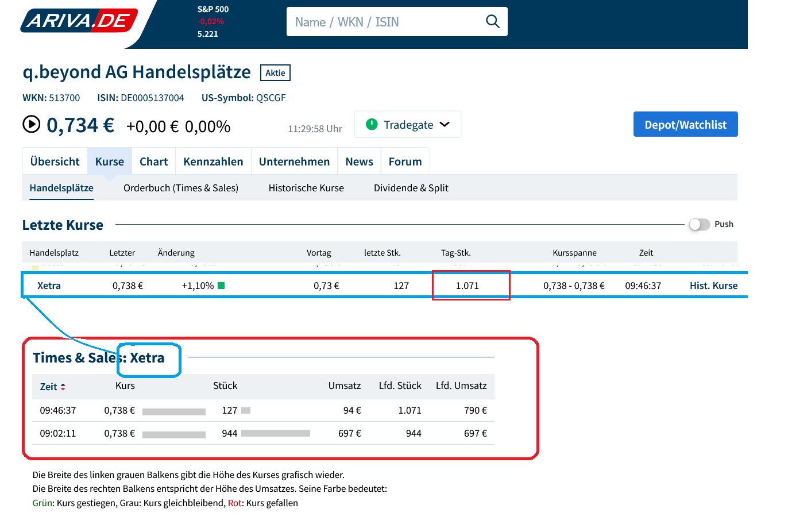The image size is (788, 532).
Task: Click the 09:46:37 Times & Sales row
Action: pyautogui.click(x=263, y=410)
